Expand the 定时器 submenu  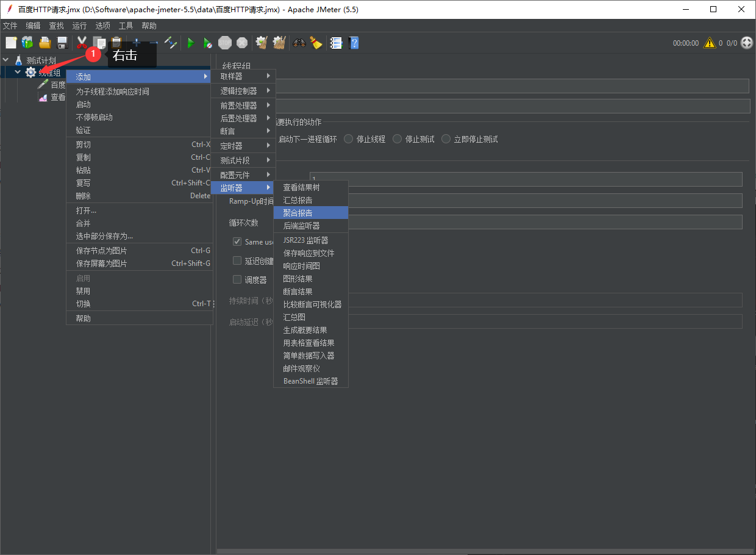(243, 146)
